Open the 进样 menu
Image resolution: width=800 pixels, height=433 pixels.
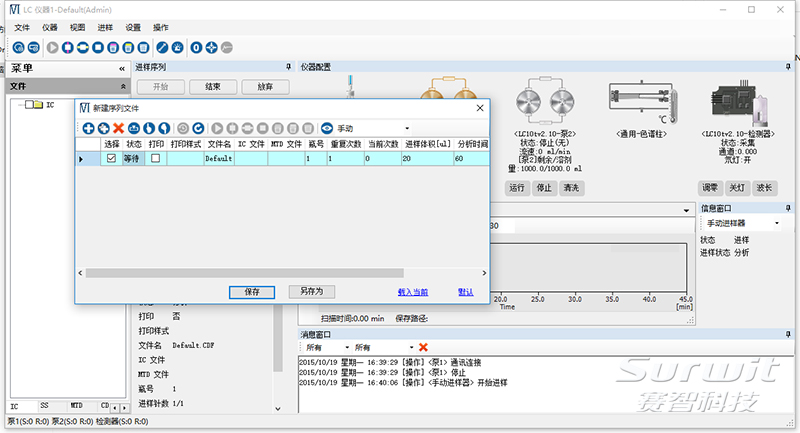coord(106,27)
